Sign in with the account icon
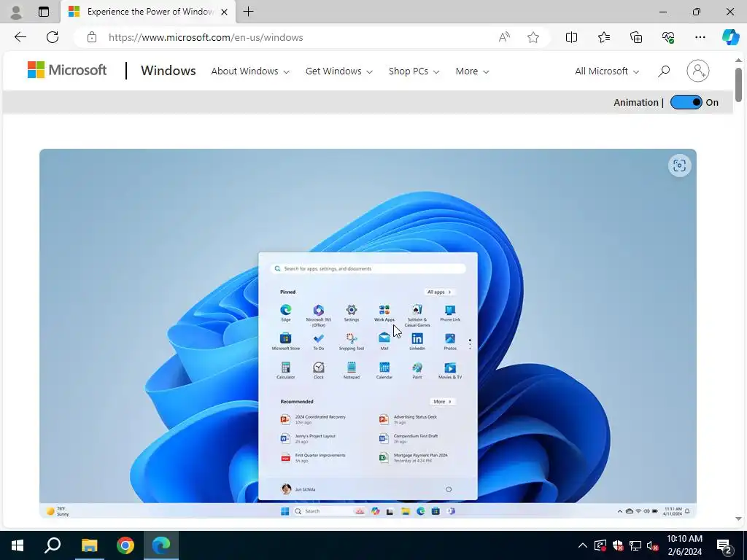The height and width of the screenshot is (560, 747). point(697,71)
